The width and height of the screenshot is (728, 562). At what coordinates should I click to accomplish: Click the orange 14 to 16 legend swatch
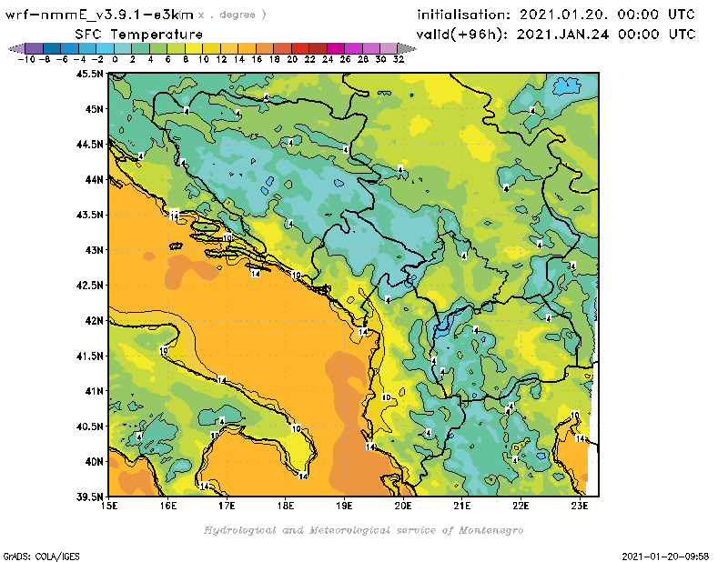247,48
